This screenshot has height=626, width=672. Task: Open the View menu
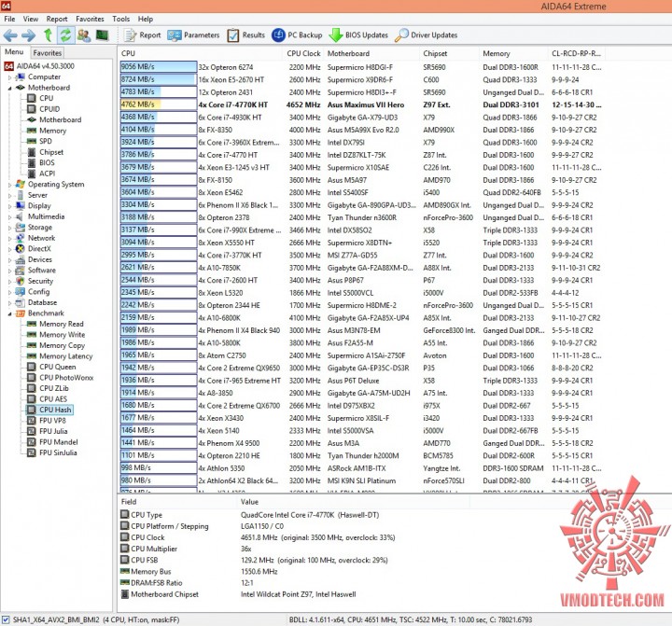pos(31,19)
